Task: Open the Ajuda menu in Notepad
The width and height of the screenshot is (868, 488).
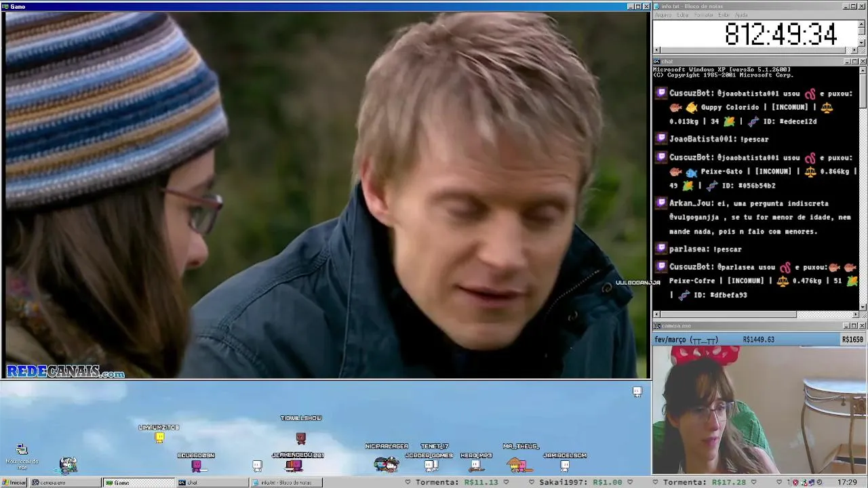Action: click(x=741, y=15)
